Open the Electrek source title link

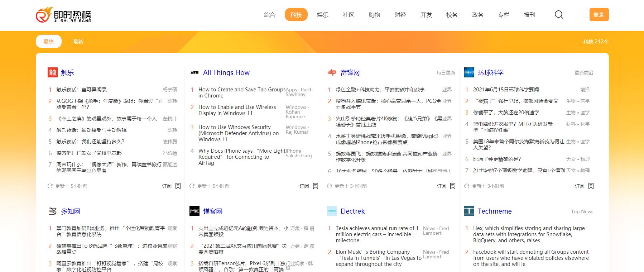tap(352, 211)
